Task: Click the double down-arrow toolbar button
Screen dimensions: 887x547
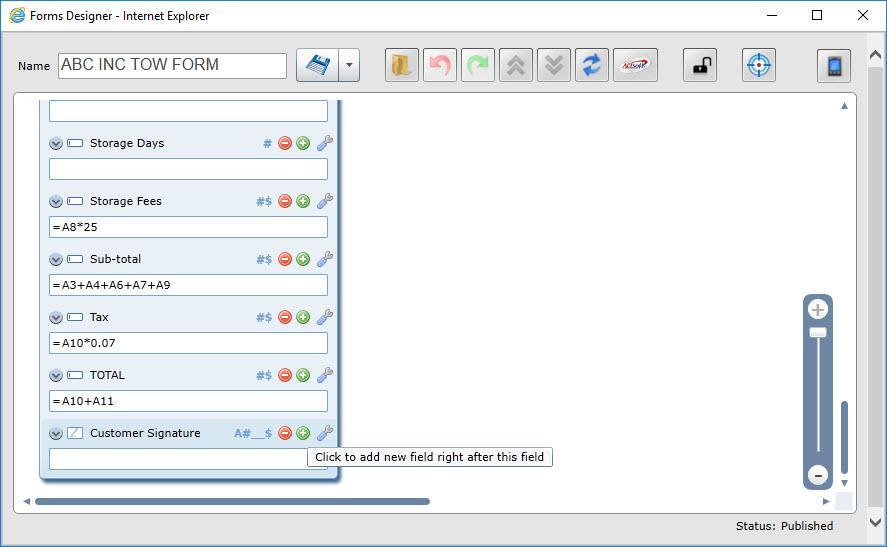Action: [554, 66]
